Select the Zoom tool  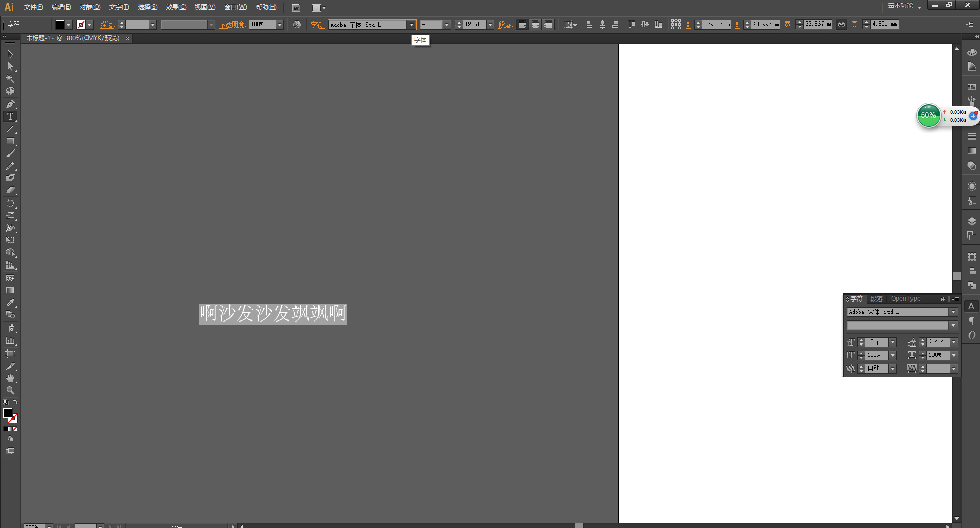click(10, 391)
